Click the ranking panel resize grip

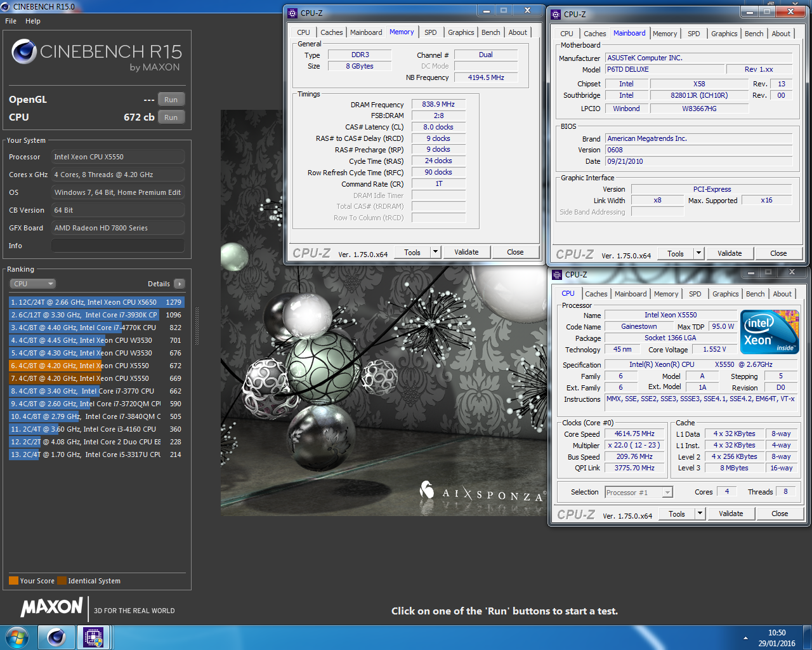click(197, 326)
